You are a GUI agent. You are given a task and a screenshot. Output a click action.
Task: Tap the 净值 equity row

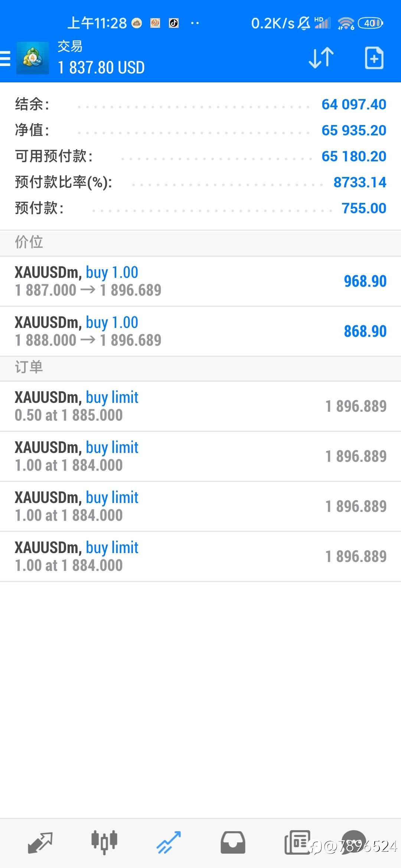(200, 131)
